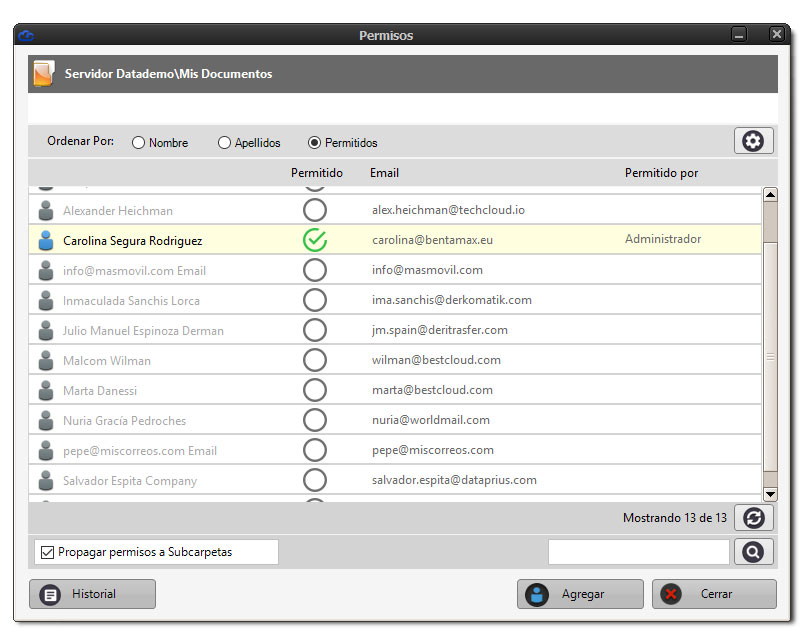Focus the search text field
This screenshot has height=642, width=810.
click(638, 552)
